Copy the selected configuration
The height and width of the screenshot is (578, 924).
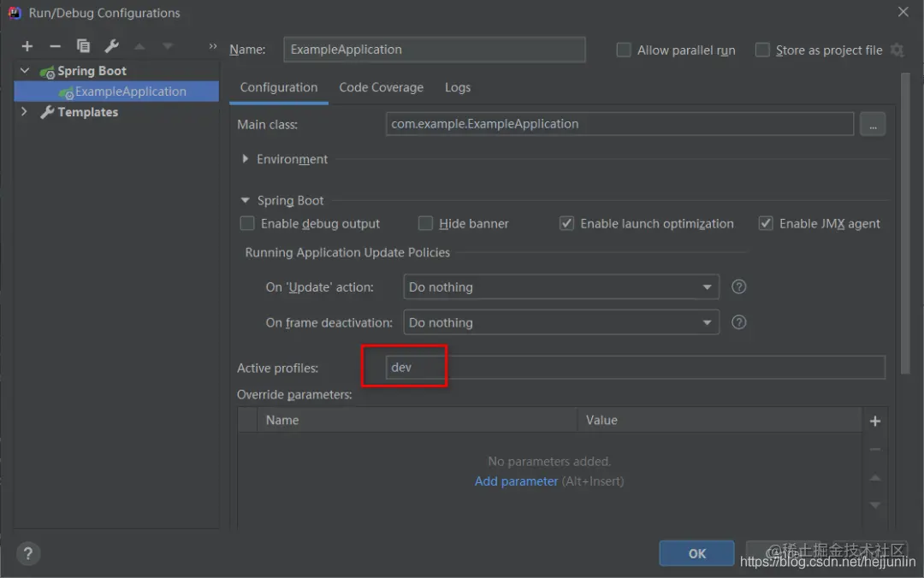point(83,46)
